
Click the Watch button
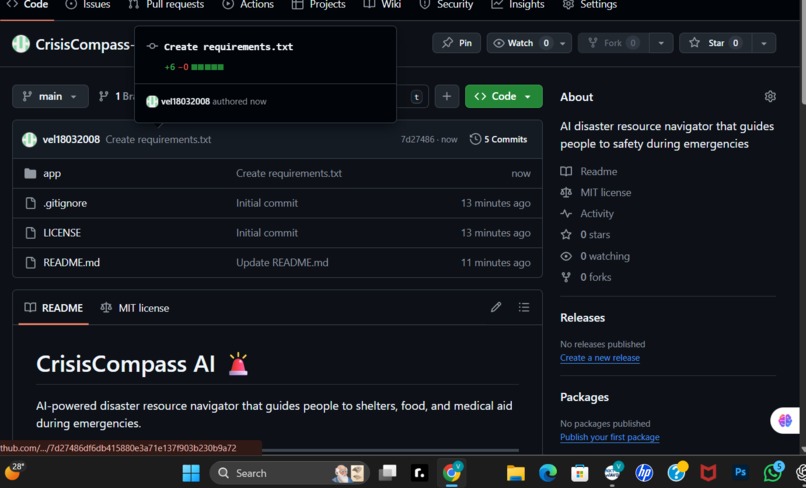click(x=520, y=43)
